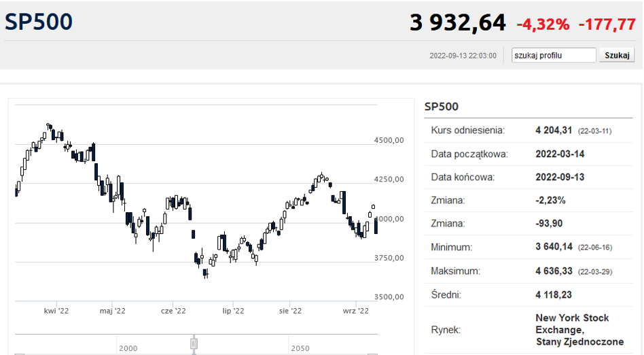This screenshot has height=355, width=644.
Task: Click the maximum value 4 636,33
Action: (554, 271)
